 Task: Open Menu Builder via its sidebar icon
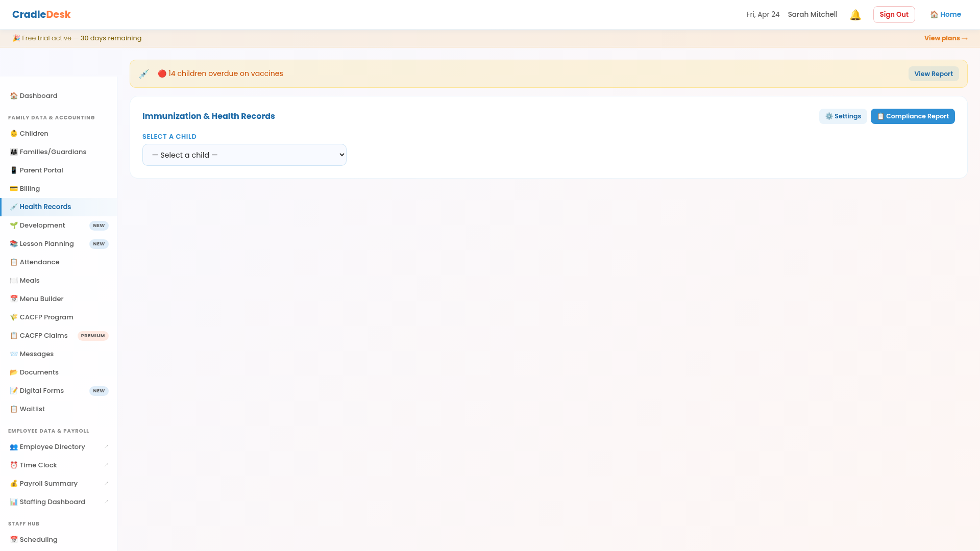13,298
